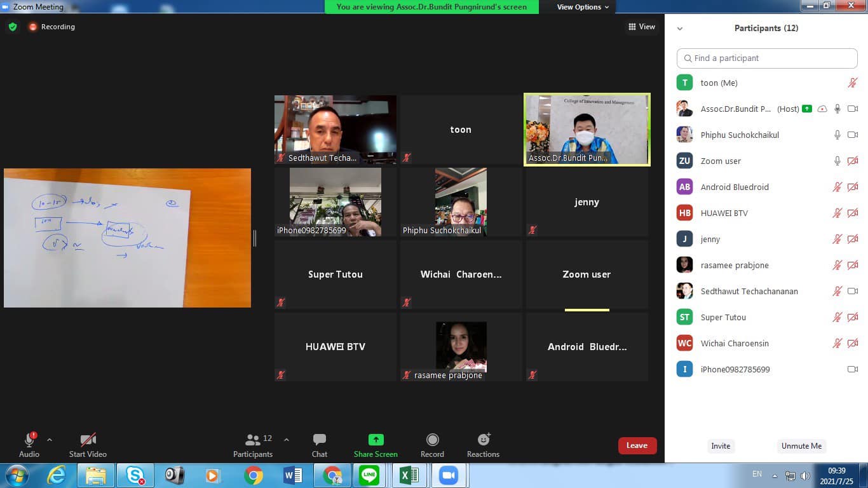Click the divider handle beside shared screen
This screenshot has height=488, width=868.
[255, 238]
